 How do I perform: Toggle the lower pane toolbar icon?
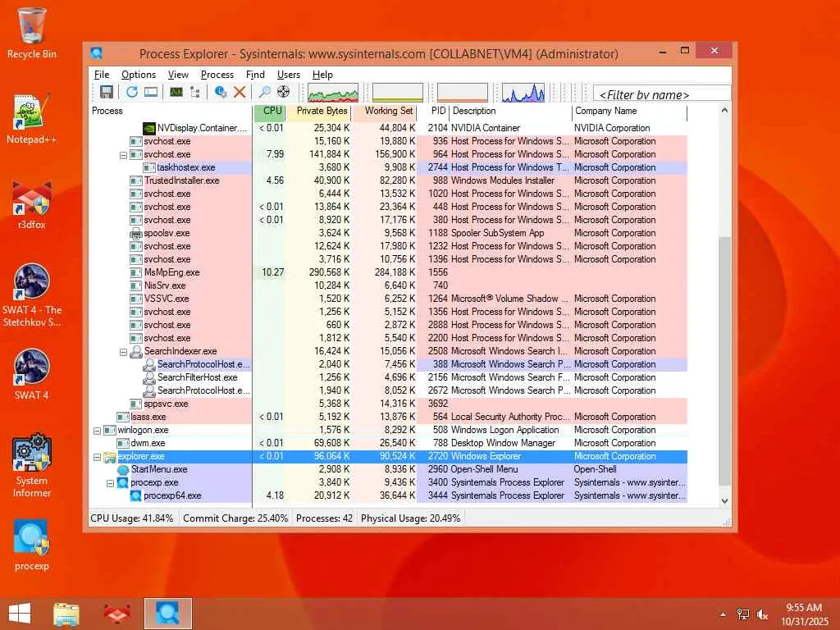tap(151, 92)
